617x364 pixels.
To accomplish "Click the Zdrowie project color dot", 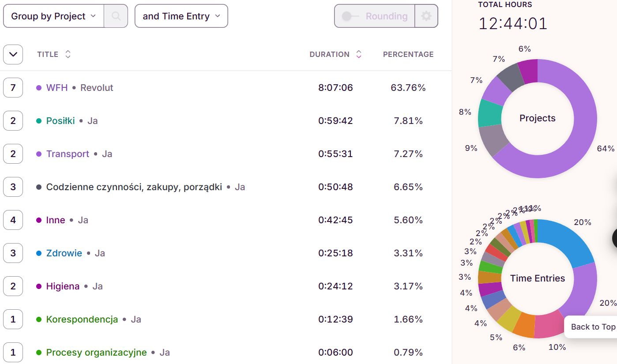I will [39, 253].
